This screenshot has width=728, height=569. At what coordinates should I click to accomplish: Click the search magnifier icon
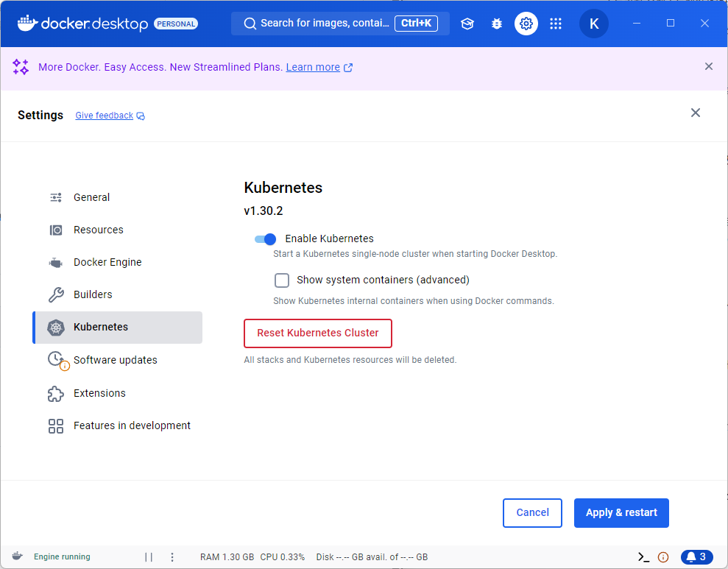[250, 24]
